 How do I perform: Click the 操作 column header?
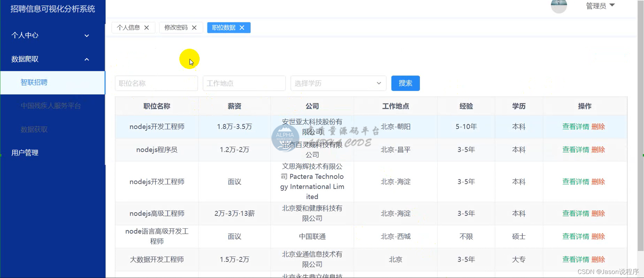point(585,106)
